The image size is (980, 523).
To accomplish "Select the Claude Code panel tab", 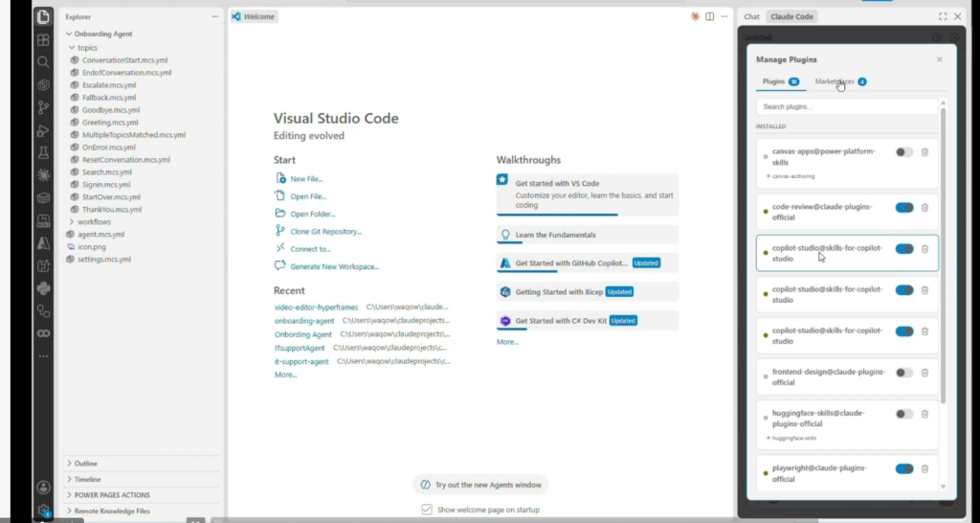I will 791,17.
